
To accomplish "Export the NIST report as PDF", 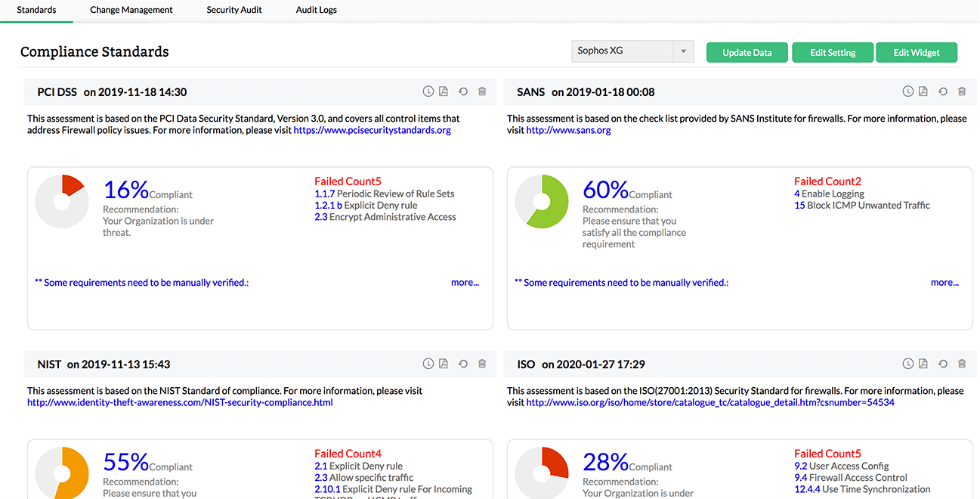I will pyautogui.click(x=444, y=364).
